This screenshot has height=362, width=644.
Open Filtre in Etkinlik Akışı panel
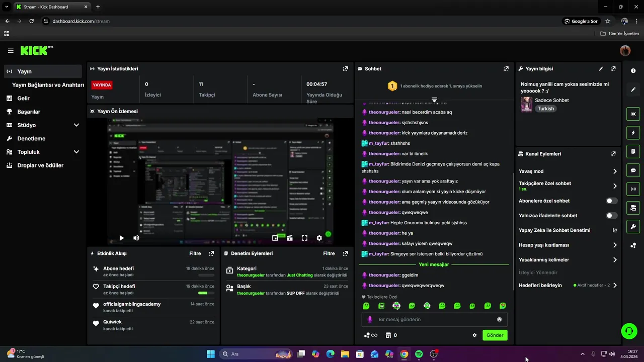195,253
